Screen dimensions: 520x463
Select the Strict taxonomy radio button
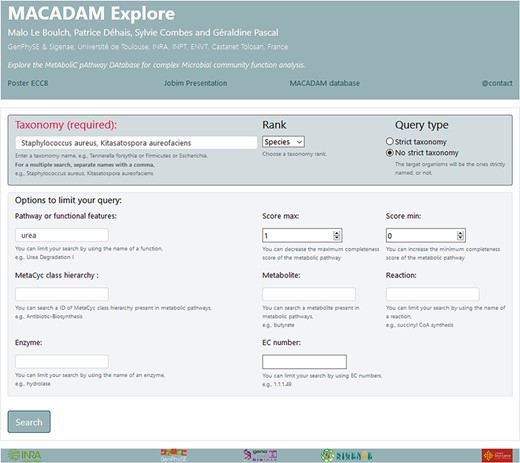point(389,141)
